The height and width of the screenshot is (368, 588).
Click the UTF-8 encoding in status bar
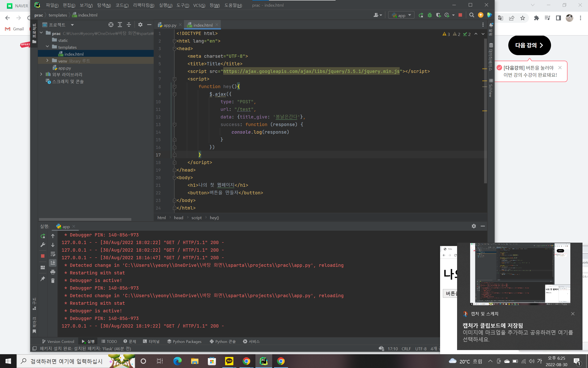pyautogui.click(x=421, y=348)
